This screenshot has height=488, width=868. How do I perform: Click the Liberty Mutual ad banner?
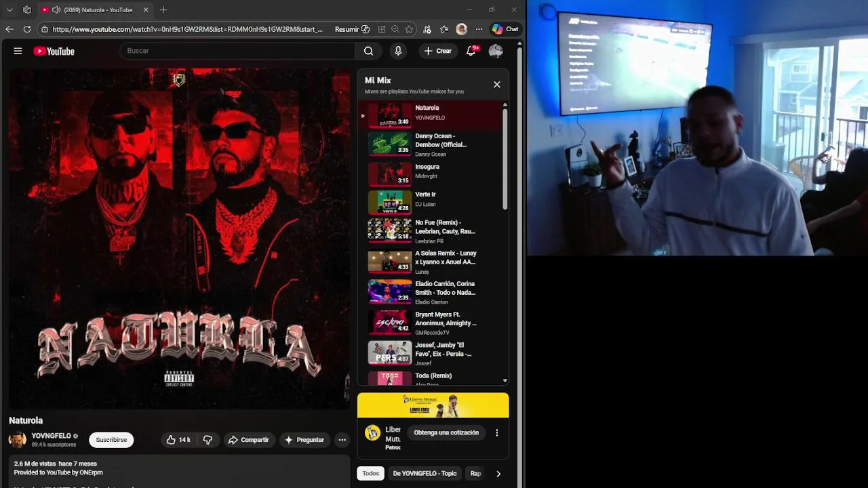click(433, 405)
